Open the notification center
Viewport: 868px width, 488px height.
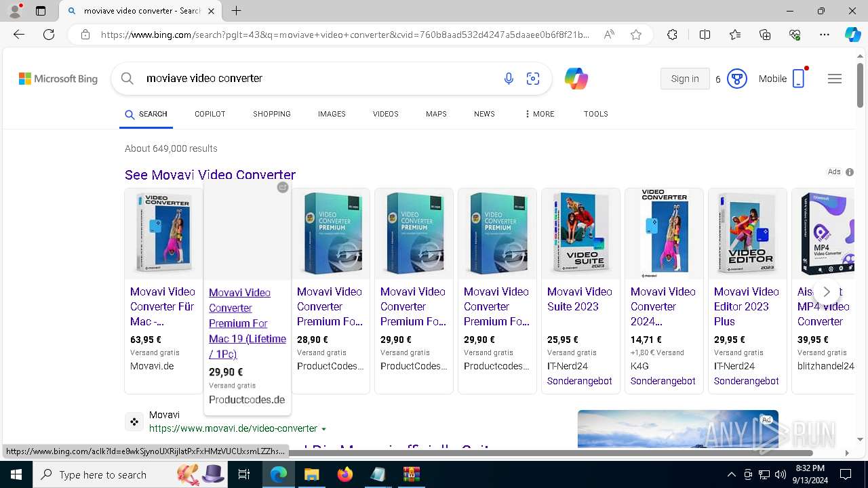[x=846, y=474]
